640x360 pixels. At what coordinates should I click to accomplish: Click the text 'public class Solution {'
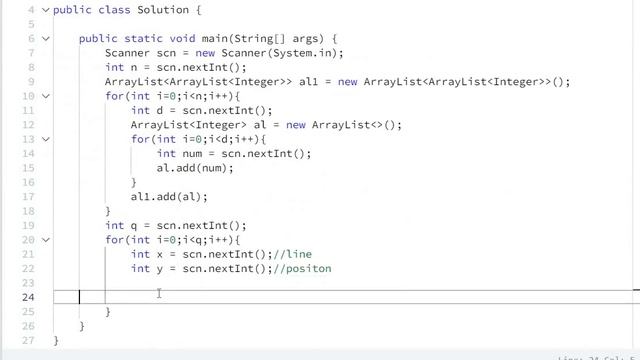point(127,10)
